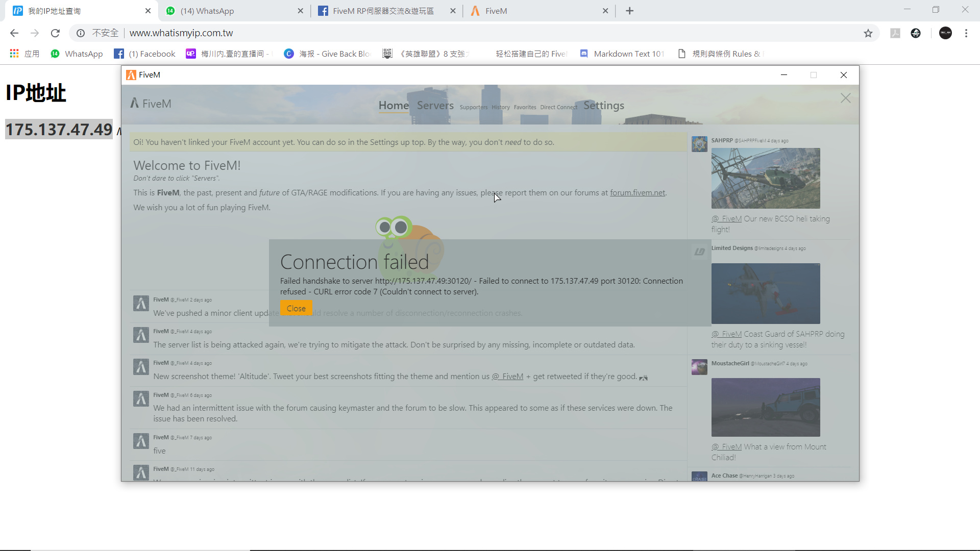Open FiveM Settings tab
Screen dimensions: 980x551
pos(603,105)
